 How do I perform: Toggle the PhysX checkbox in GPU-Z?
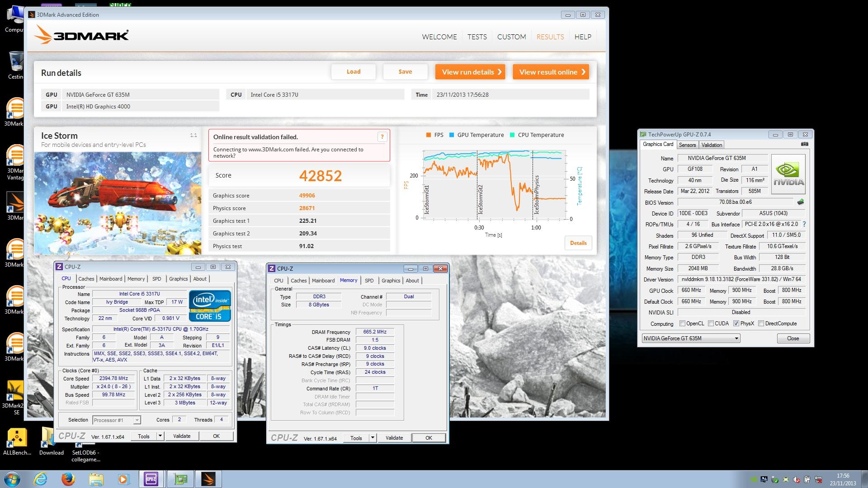[x=736, y=324]
